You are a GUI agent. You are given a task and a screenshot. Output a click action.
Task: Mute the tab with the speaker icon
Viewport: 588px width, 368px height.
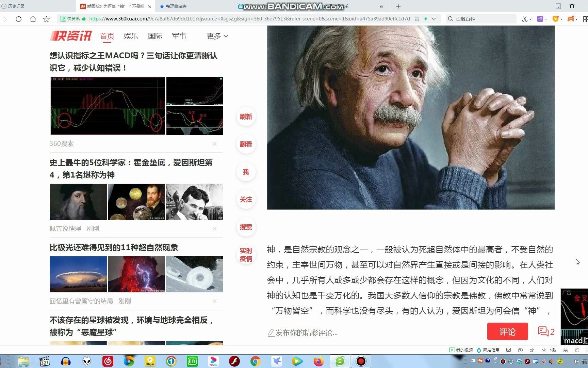pyautogui.click(x=381, y=6)
